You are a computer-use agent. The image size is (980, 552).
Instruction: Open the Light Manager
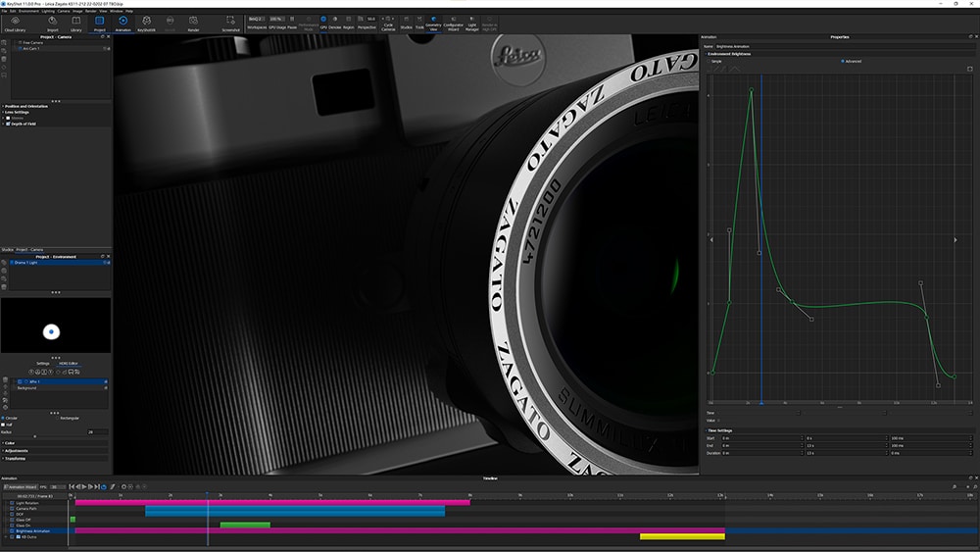click(471, 26)
